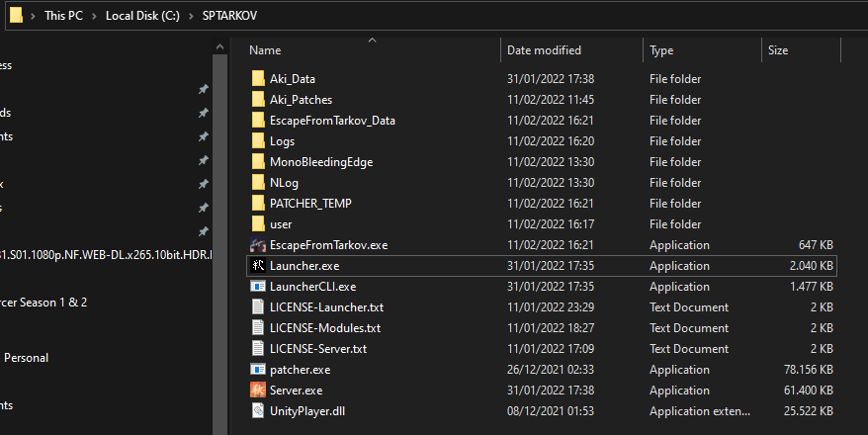
Task: Click the 78.156 KB size value
Action: tap(809, 369)
